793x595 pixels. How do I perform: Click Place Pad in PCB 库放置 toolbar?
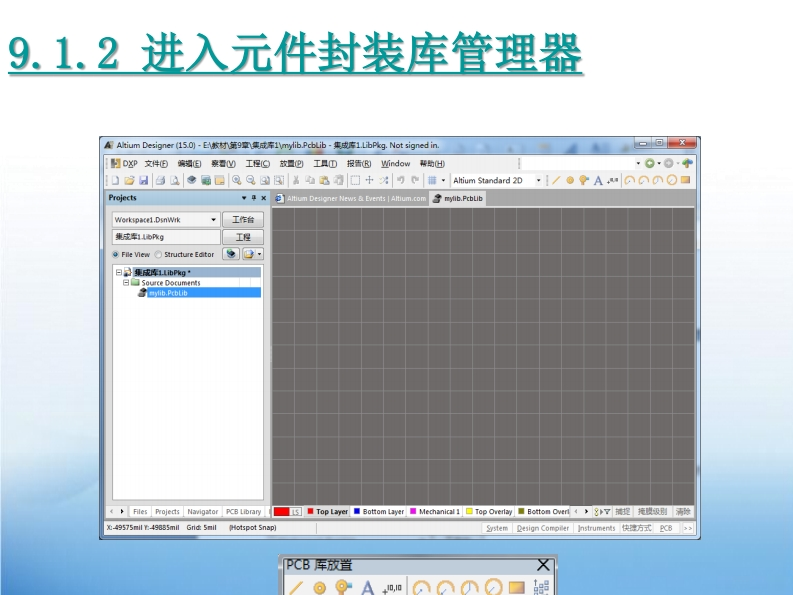click(x=320, y=588)
